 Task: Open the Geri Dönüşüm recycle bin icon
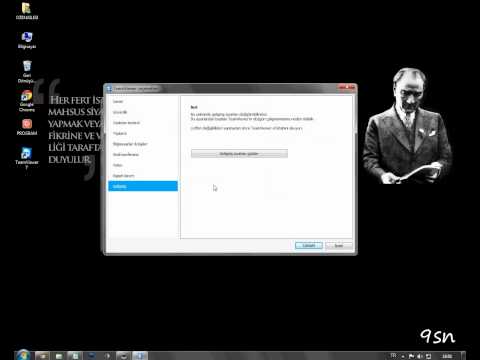[27, 71]
